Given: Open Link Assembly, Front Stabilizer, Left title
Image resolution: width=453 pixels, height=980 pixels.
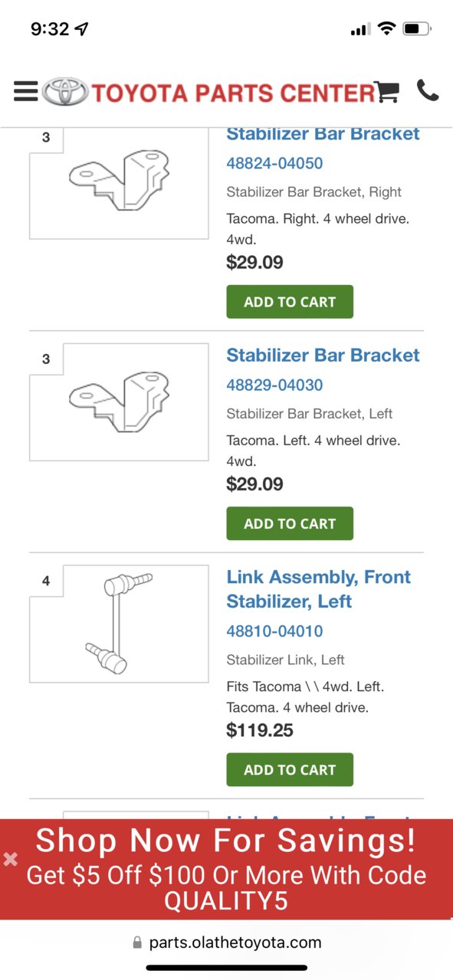Looking at the screenshot, I should (x=319, y=589).
